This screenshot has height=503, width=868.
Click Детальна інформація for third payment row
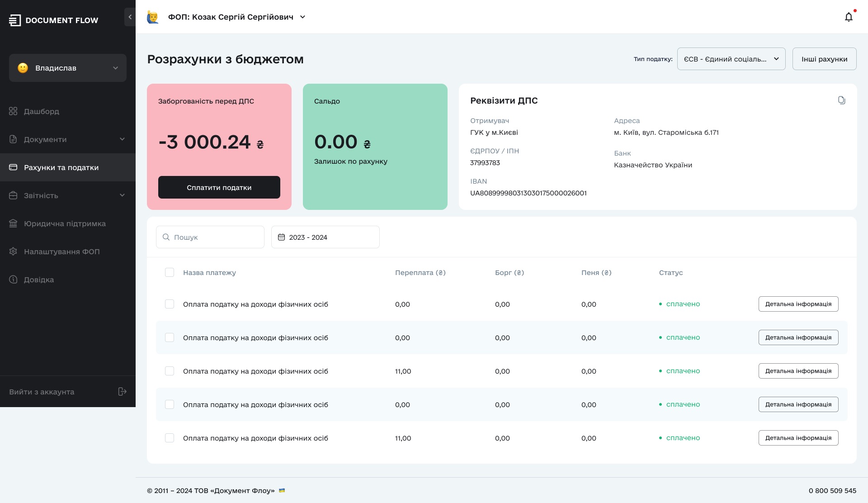tap(798, 370)
